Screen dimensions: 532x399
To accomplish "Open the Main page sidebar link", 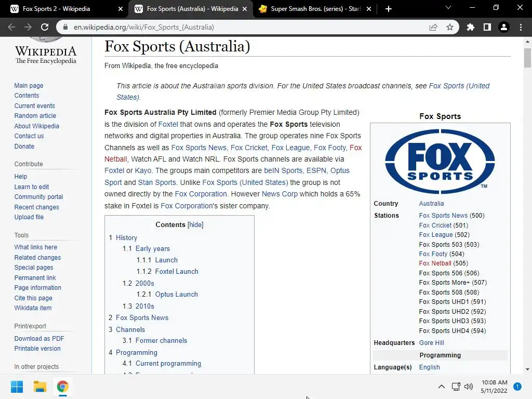I will click(x=29, y=86).
